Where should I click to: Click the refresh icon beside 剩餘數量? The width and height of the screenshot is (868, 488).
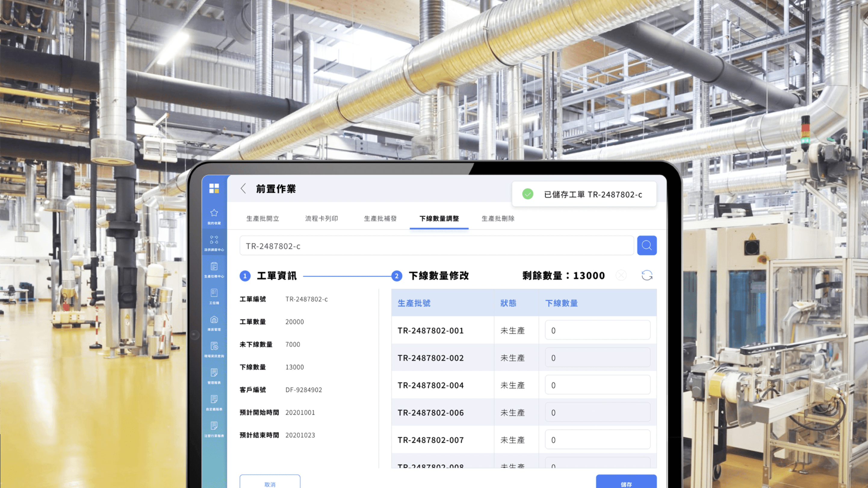pos(646,275)
